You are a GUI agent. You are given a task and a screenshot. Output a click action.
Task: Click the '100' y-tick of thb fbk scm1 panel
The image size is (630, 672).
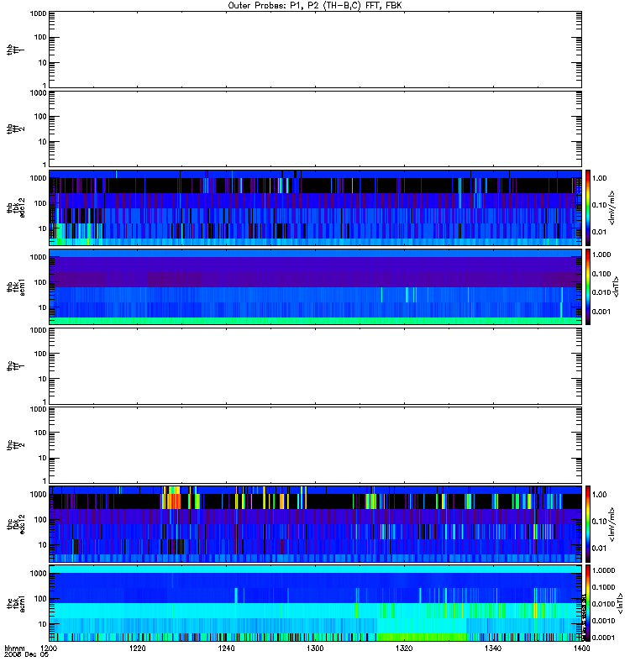tap(40, 282)
